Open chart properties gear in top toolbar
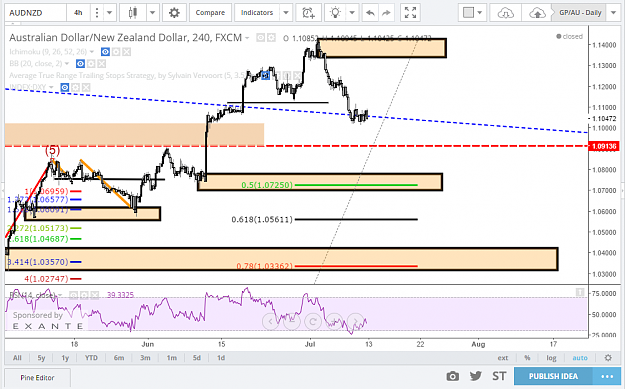The height and width of the screenshot is (389, 625). [x=174, y=13]
